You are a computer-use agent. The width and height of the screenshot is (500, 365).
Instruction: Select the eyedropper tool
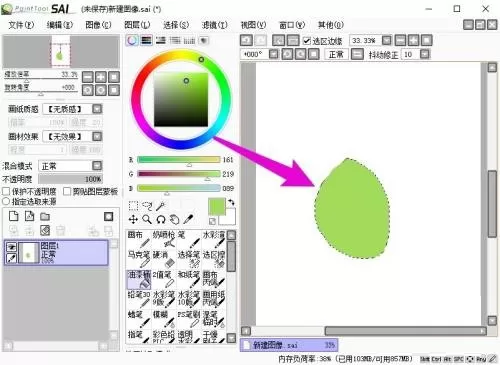(x=188, y=219)
